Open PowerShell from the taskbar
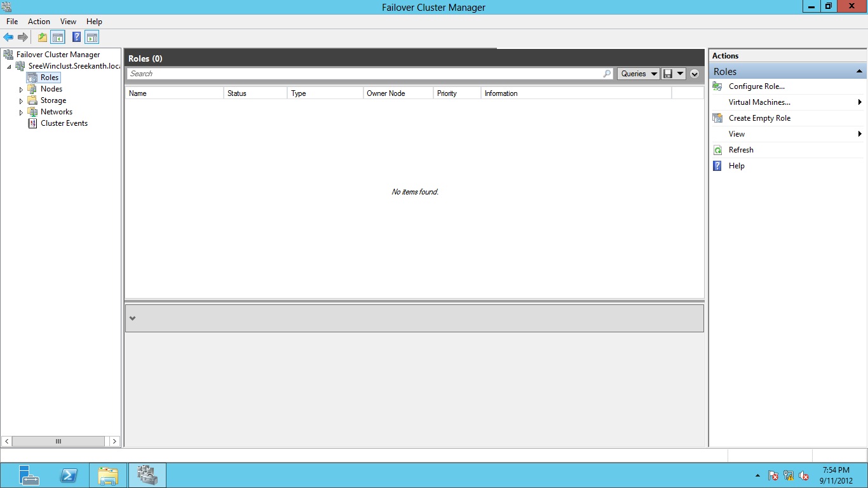Screen dimensions: 868x488 point(69,475)
